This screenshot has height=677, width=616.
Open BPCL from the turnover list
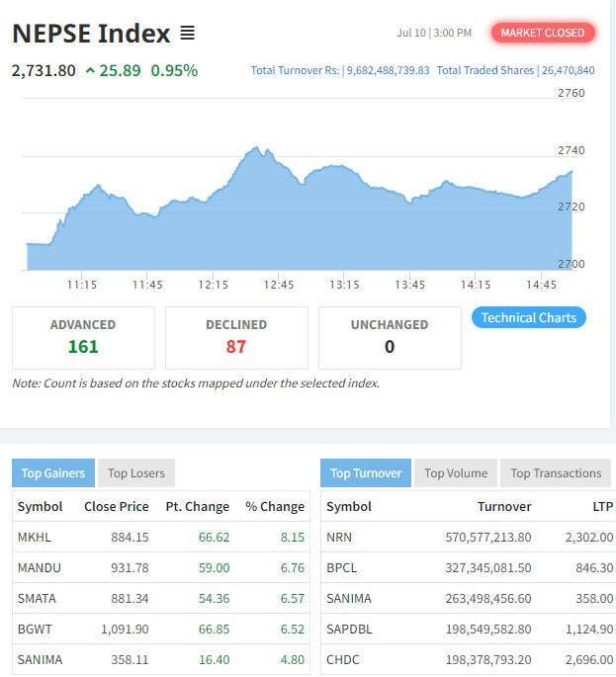[x=341, y=567]
